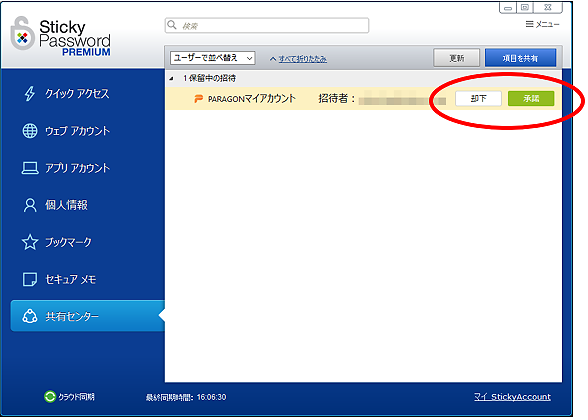Click the ウェブ アカウント globe icon

(30, 130)
